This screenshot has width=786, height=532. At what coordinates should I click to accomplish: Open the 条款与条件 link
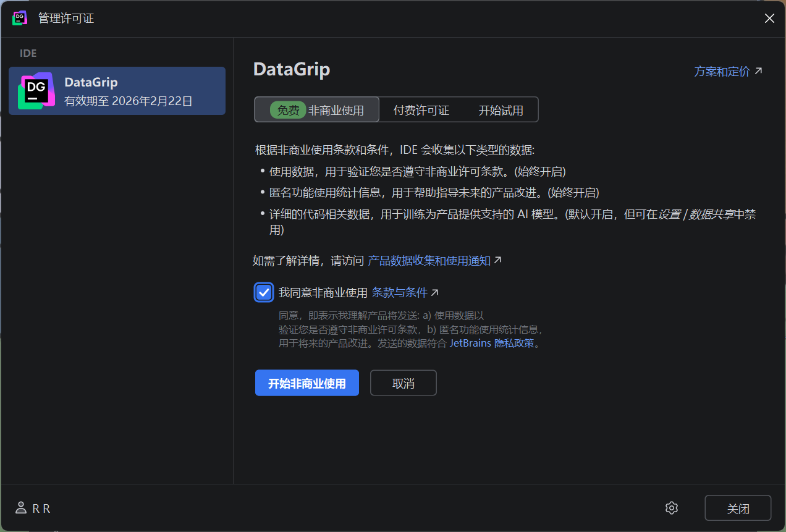point(405,292)
